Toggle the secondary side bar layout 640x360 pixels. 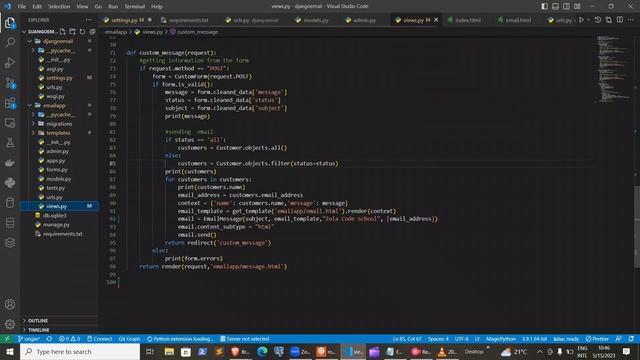pos(566,6)
